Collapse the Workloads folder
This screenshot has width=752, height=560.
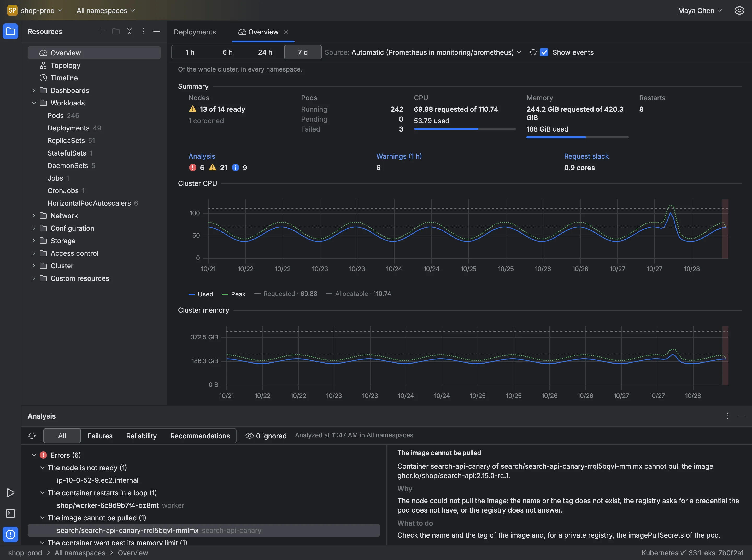click(x=34, y=103)
